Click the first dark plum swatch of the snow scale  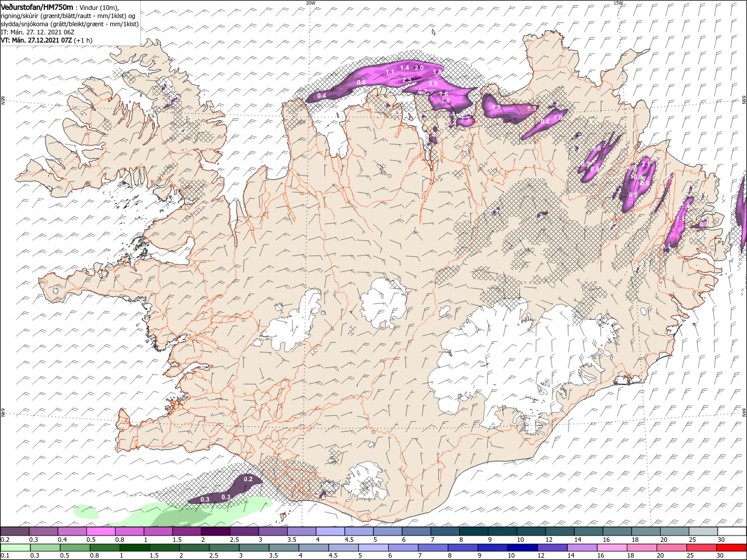[x=15, y=531]
